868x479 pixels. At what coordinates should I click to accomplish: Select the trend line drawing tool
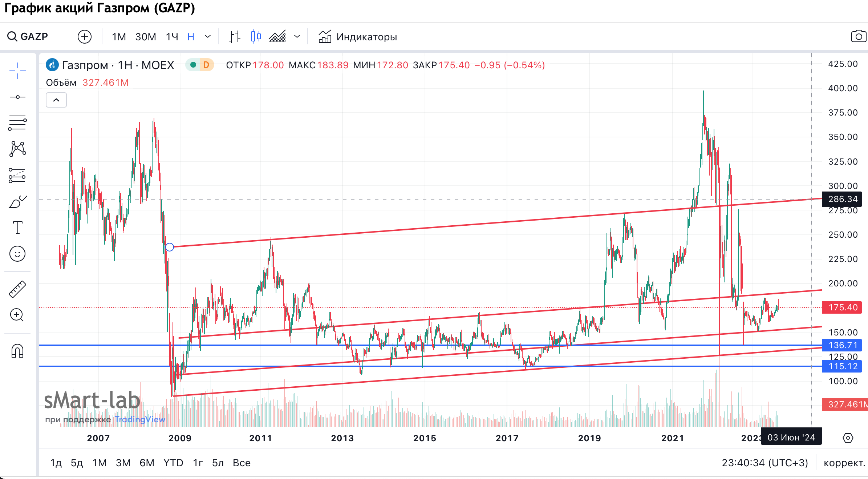coord(17,97)
